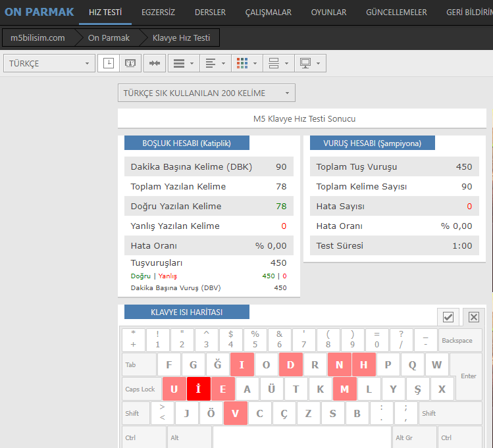Click the highlighted H key

[364, 364]
